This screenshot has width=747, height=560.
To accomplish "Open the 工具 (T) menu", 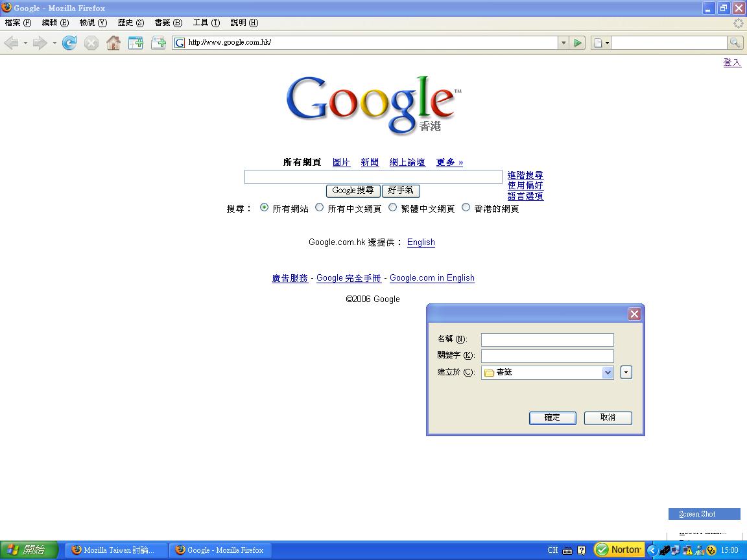I will click(206, 23).
